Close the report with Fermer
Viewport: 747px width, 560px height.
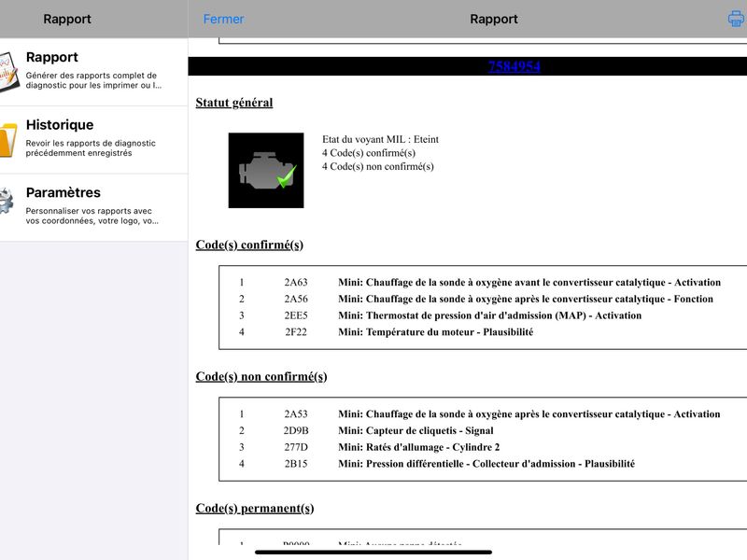[223, 19]
